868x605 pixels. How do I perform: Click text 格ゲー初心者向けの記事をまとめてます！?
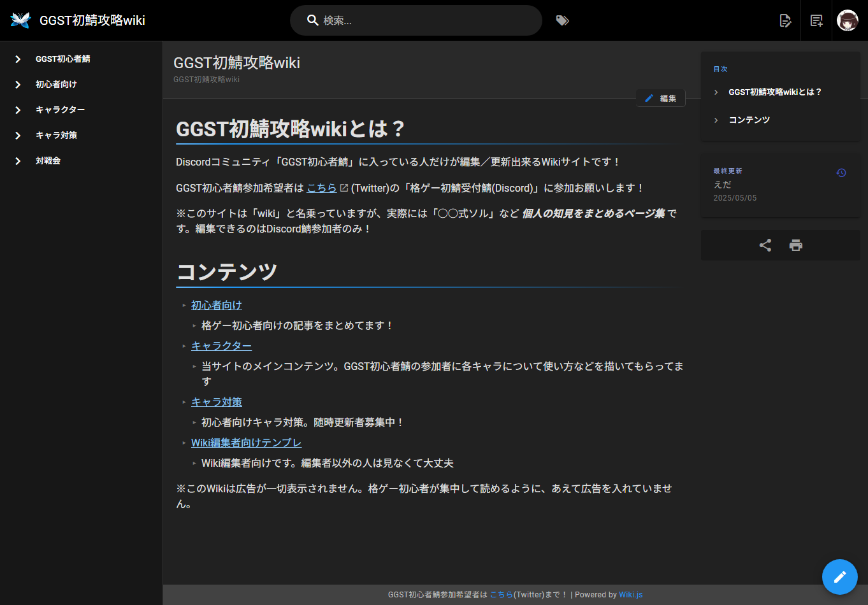coord(298,325)
